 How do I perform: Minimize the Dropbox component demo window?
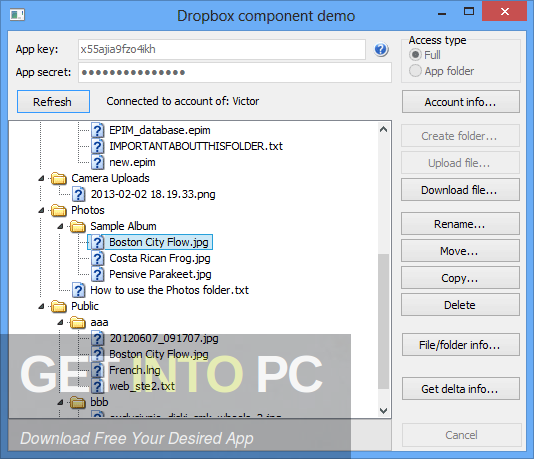442,13
